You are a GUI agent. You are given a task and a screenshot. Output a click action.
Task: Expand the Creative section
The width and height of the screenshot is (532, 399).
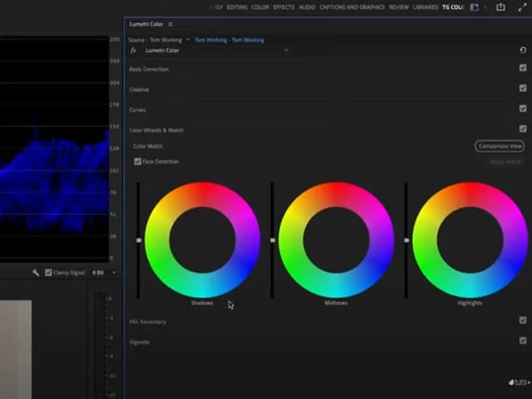point(139,90)
